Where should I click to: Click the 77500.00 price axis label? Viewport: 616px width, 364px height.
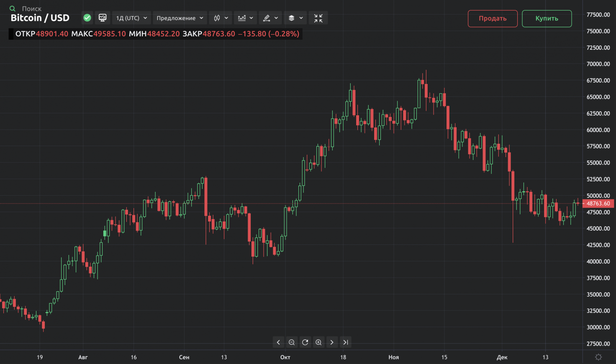tap(598, 15)
